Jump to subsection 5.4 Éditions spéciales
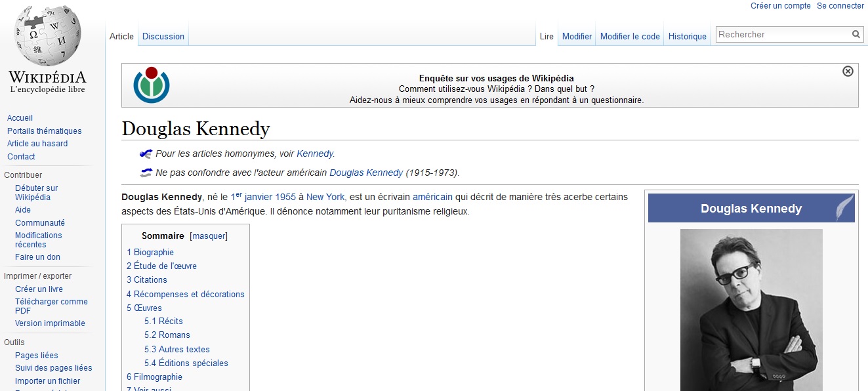 [x=186, y=363]
